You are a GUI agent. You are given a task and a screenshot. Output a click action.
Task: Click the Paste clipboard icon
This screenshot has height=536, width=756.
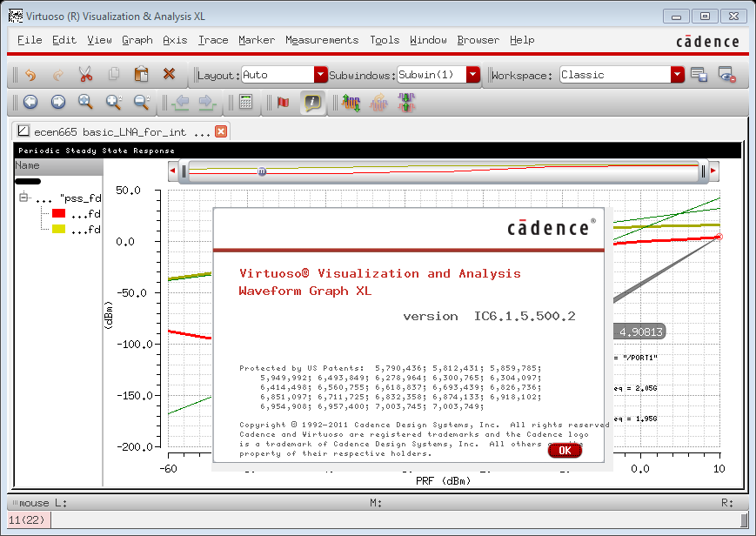pos(141,74)
